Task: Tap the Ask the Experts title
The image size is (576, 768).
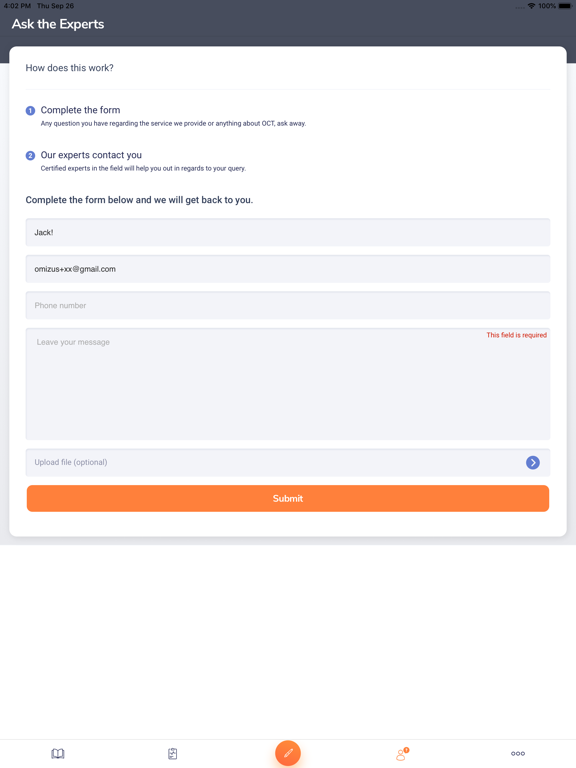Action: point(58,24)
